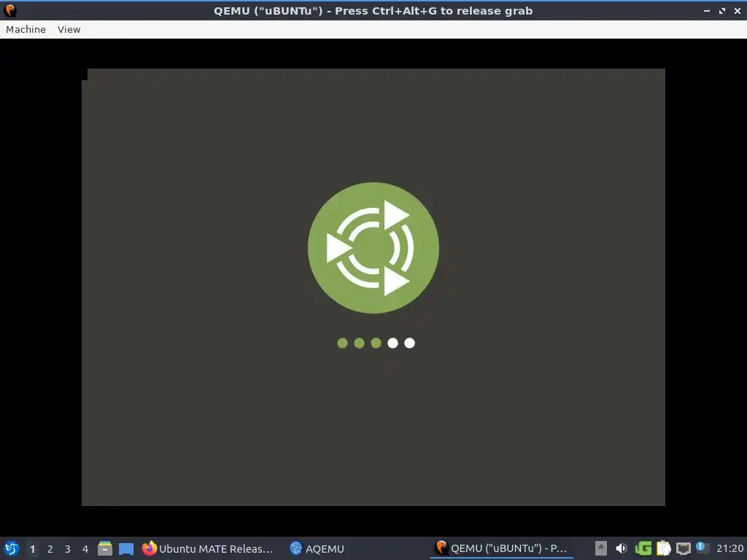Click the show desktop icon
The width and height of the screenshot is (747, 560).
coord(126,549)
